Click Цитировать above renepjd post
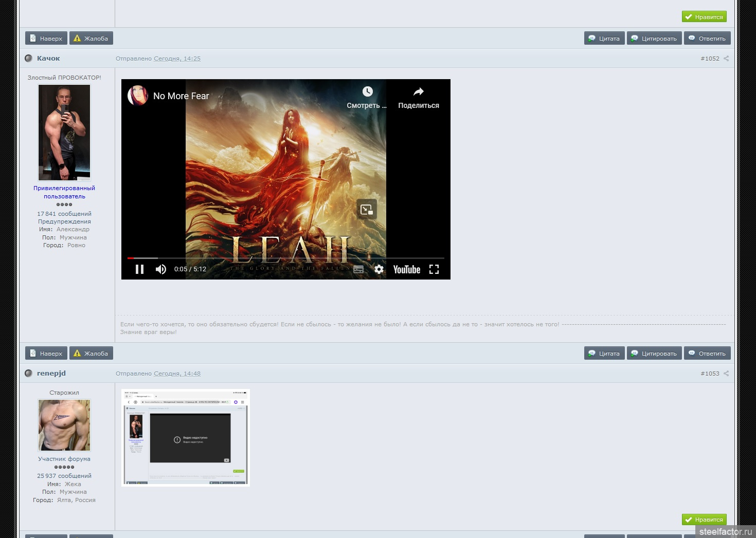 coord(654,353)
